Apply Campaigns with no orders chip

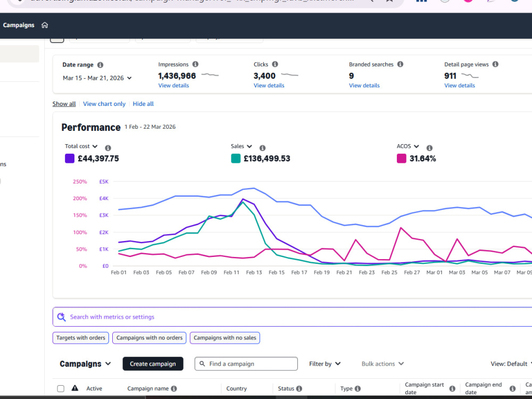pyautogui.click(x=149, y=338)
